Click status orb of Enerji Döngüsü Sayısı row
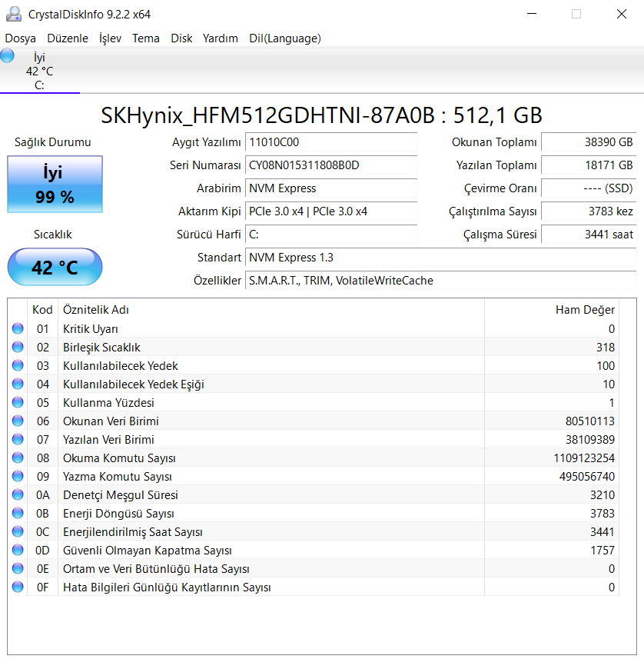Screen dimensions: 644x659 click(x=18, y=513)
